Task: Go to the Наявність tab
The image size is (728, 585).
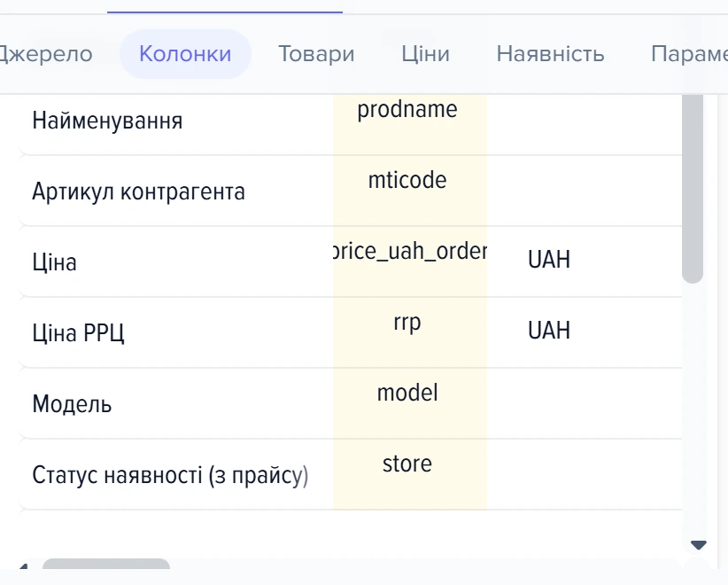Action: 550,54
